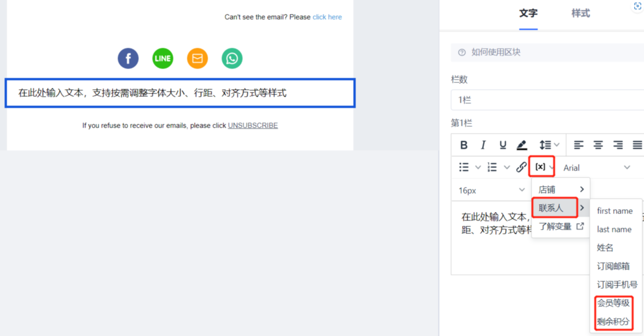Click the Facebook social icon
Screen dimensions: 644x336
click(x=128, y=59)
